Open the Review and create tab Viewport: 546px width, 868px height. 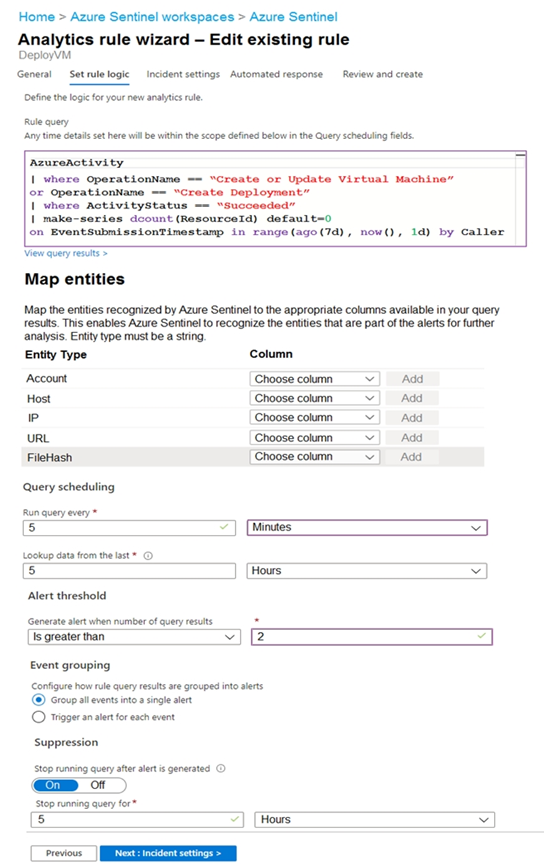pos(383,74)
